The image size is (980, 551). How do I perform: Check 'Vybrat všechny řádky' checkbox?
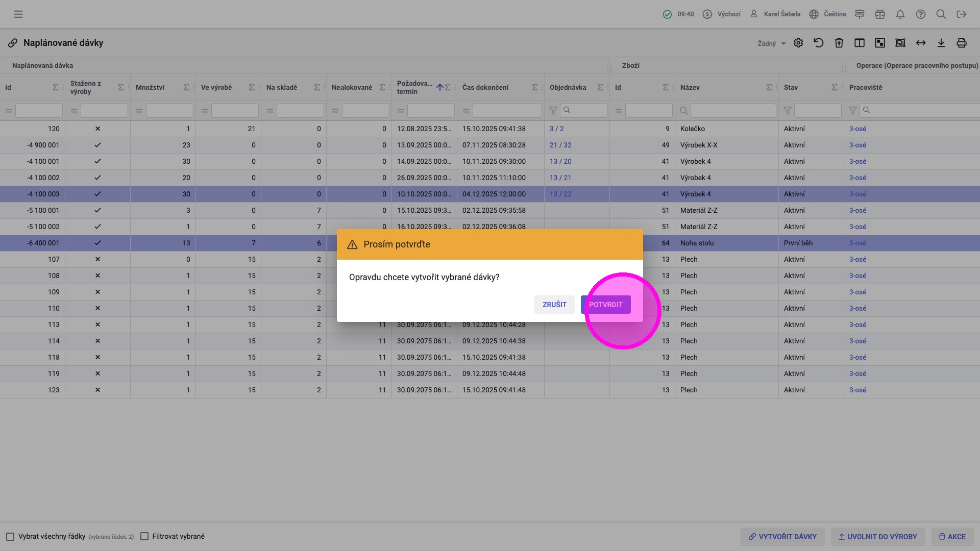click(10, 537)
